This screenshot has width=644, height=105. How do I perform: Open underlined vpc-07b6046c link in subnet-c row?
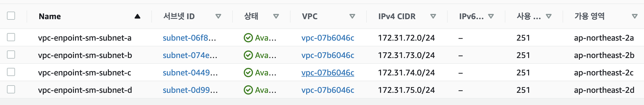[328, 73]
